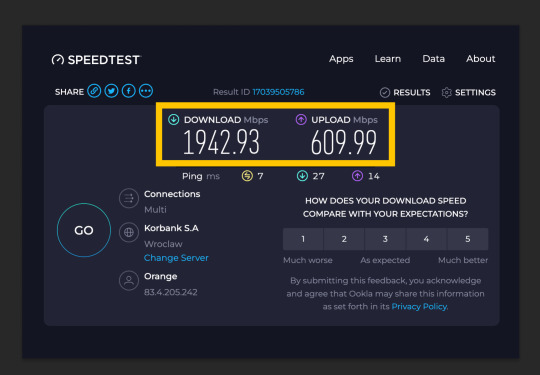Viewport: 540px width, 375px height.
Task: Click the Results checkmark icon
Action: (385, 92)
